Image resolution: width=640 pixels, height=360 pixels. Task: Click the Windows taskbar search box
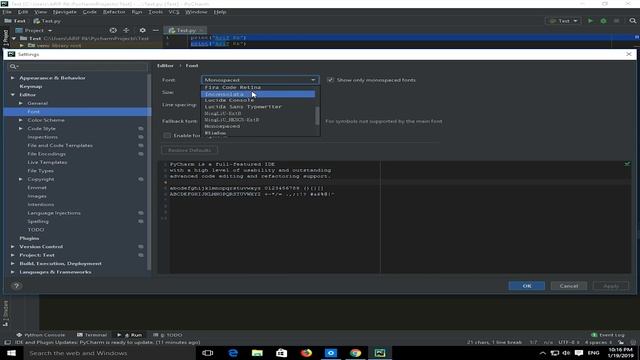pyautogui.click(x=110, y=353)
